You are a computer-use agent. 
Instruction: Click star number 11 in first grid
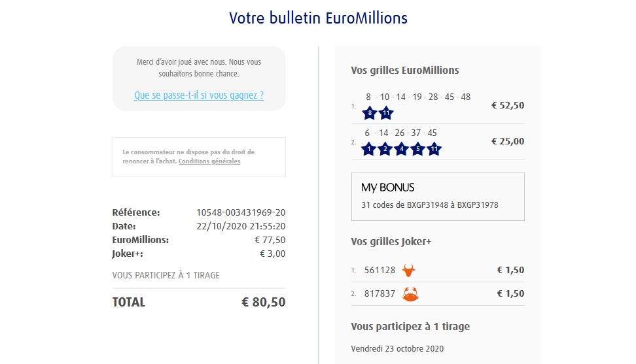(386, 113)
